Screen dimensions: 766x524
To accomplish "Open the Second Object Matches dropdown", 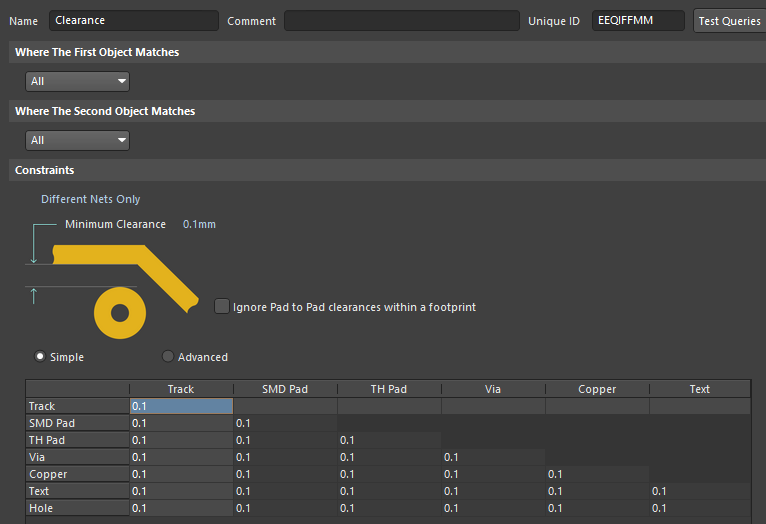I will (78, 141).
